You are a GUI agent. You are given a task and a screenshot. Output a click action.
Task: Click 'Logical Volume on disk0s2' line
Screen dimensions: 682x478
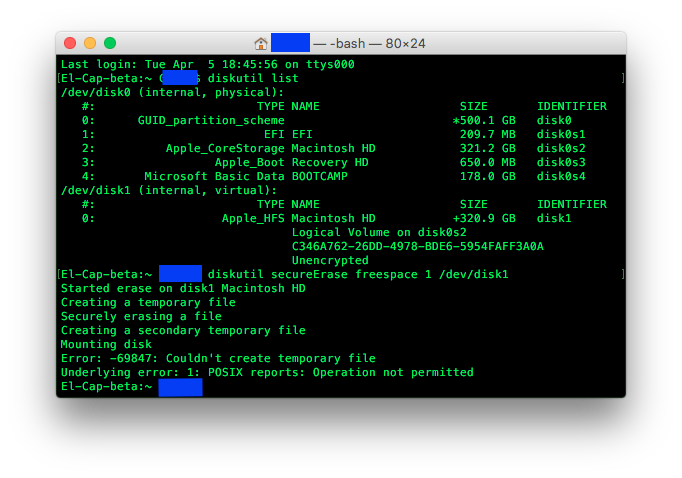(x=379, y=232)
